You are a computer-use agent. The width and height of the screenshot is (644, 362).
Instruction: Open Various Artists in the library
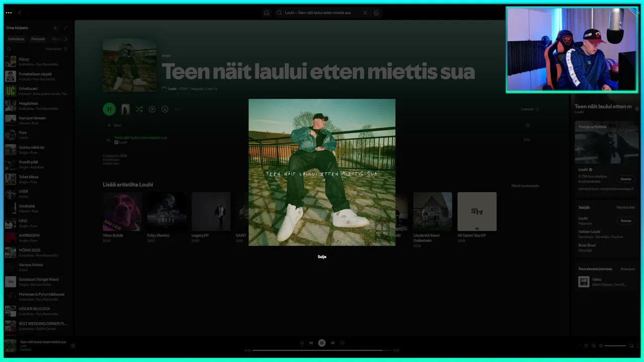click(37, 267)
